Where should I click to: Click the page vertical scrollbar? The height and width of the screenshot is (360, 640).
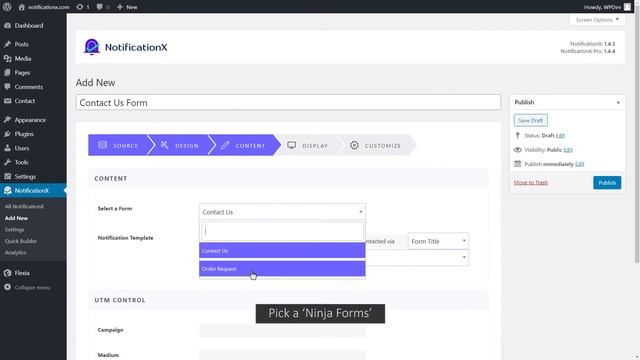click(637, 135)
